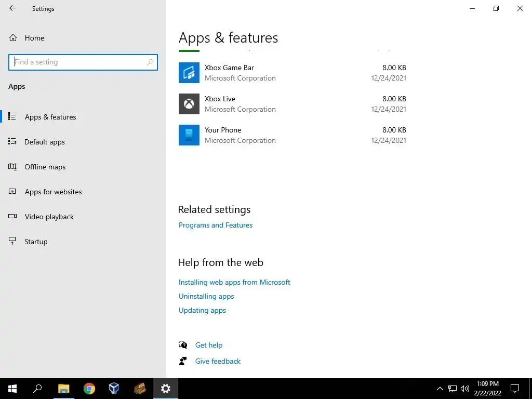Click the Get help chat icon

click(183, 345)
